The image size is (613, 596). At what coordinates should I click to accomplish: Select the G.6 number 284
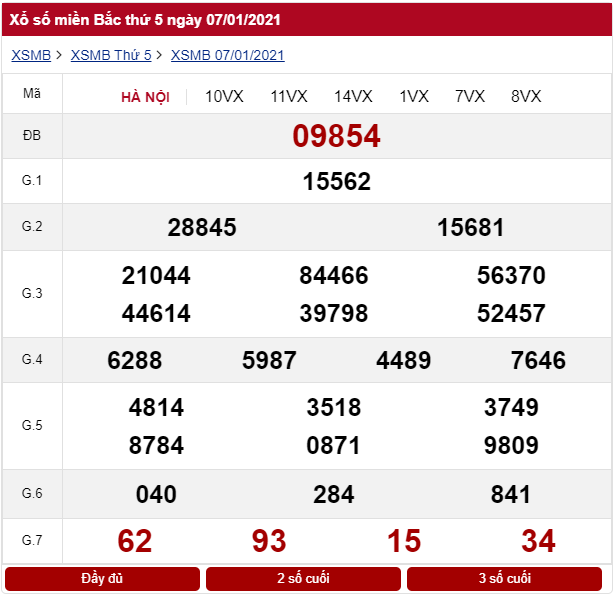click(x=334, y=494)
